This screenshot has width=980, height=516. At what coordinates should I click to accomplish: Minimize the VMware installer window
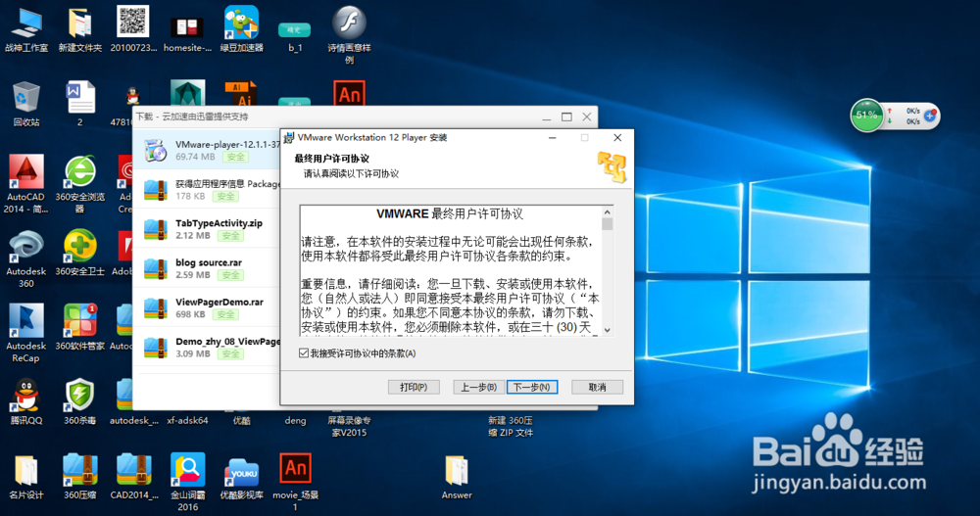click(553, 138)
